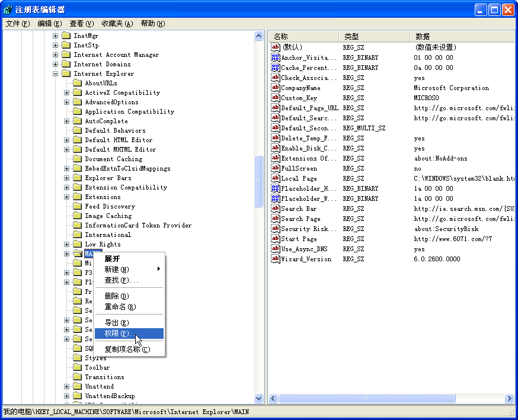Expand the ActiveX Compatibility key
The image size is (518, 420).
pos(67,93)
